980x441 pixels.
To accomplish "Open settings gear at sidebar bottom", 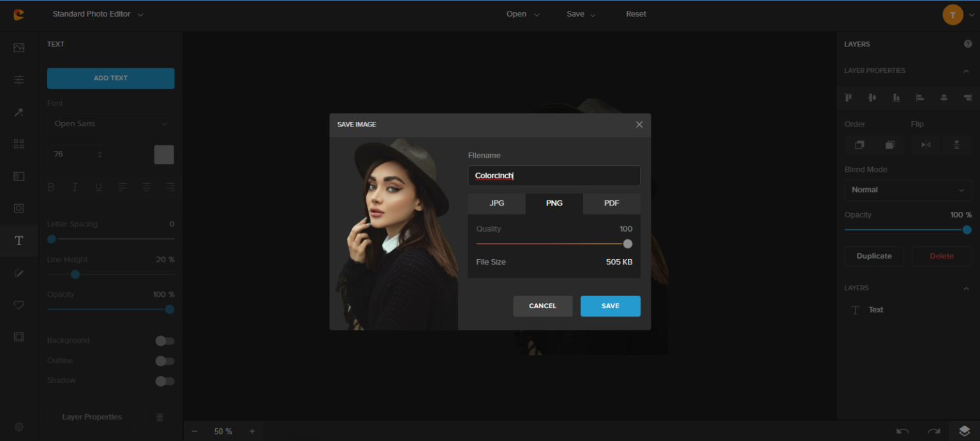I will [x=19, y=427].
